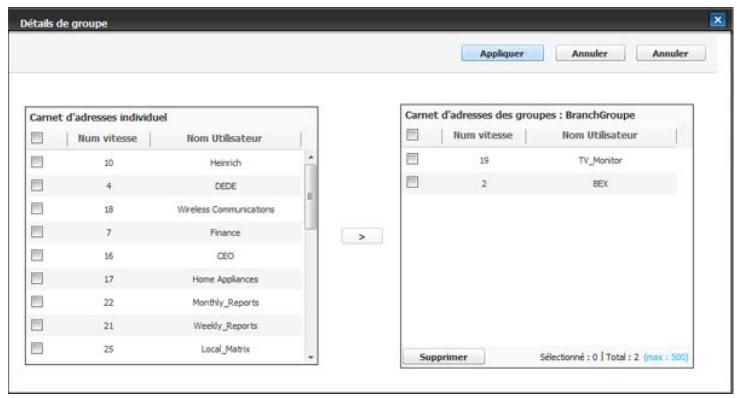Click Nom Utilisateur header in group address book

point(600,135)
